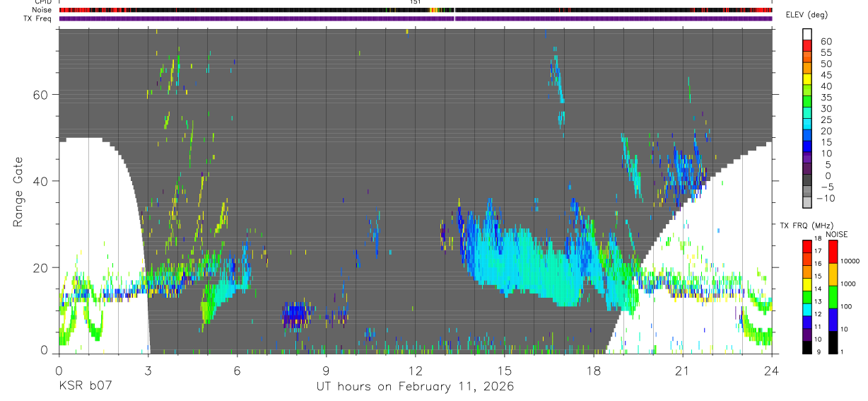Pick the green segment of the noise color bar
The image size is (868, 401).
click(x=833, y=296)
